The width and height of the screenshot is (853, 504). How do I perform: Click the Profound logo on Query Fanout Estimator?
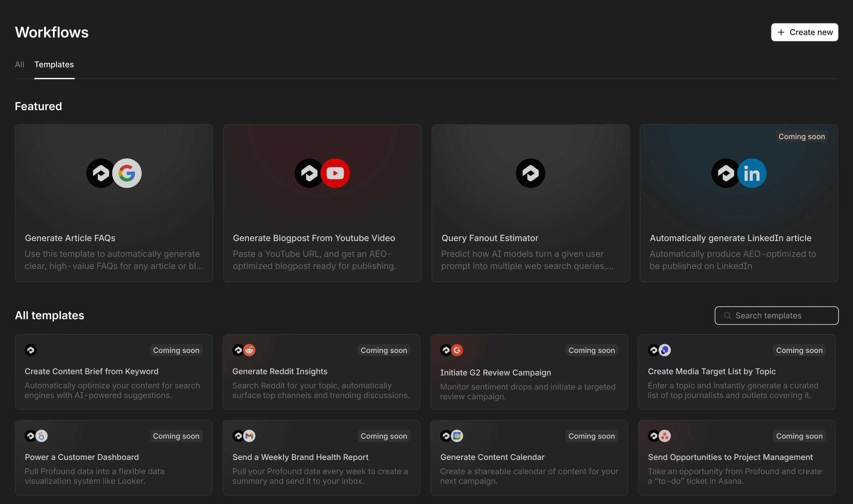tap(530, 173)
